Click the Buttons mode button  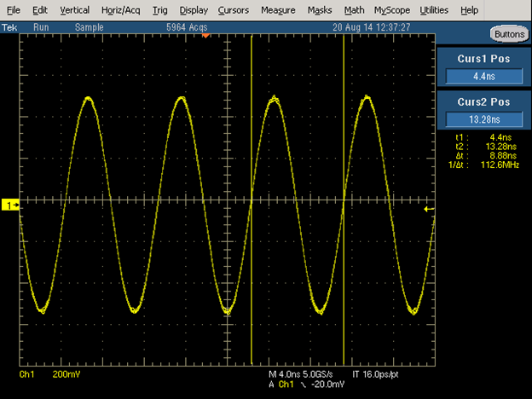(x=509, y=34)
